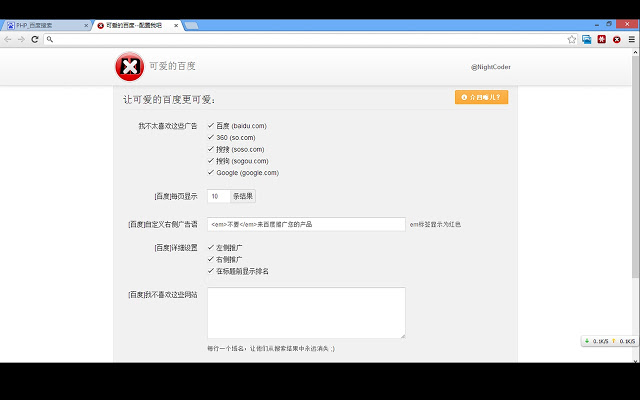
Task: Toggle the 在标题前显示排名 checkbox
Action: click(211, 271)
